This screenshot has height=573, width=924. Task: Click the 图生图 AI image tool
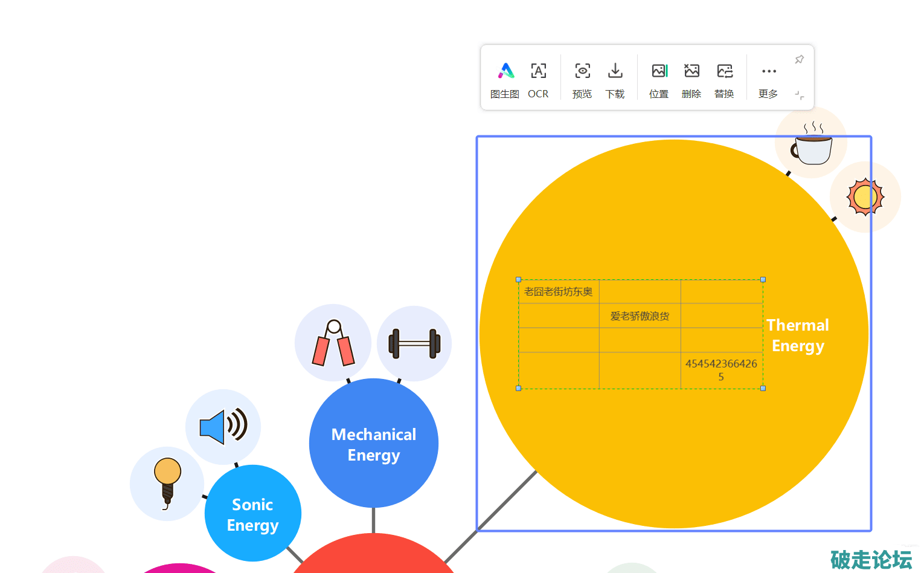coord(505,80)
